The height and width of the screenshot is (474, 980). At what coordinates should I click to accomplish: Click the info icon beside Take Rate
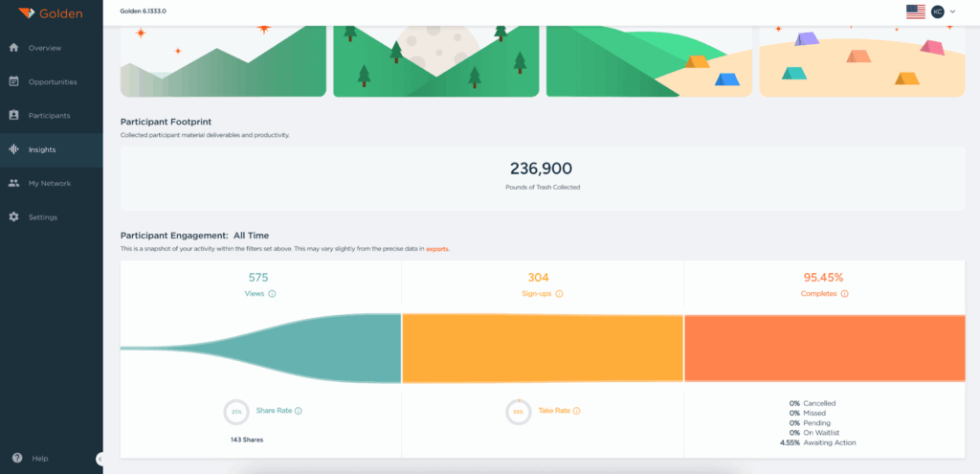pos(576,411)
